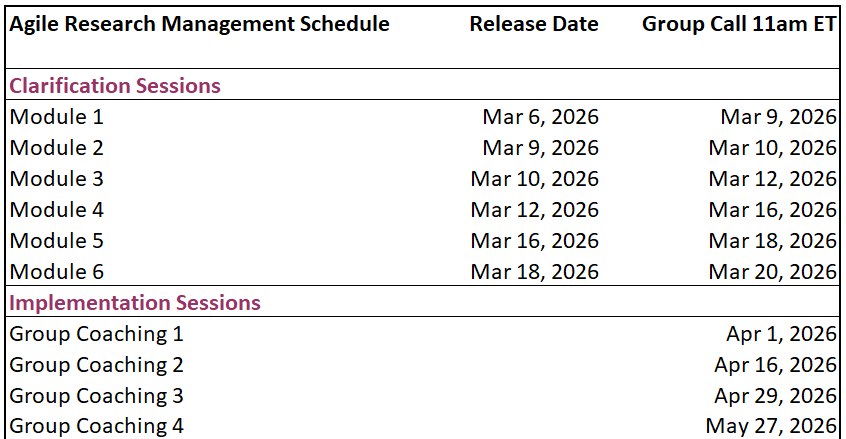The width and height of the screenshot is (846, 439).
Task: Click the Module 5 row label
Action: (x=57, y=241)
